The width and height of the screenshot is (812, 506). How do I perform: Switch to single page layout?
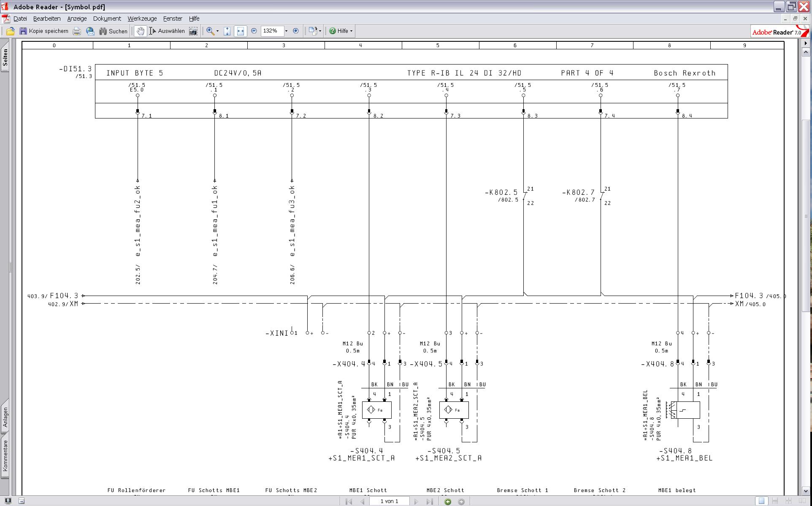point(761,501)
